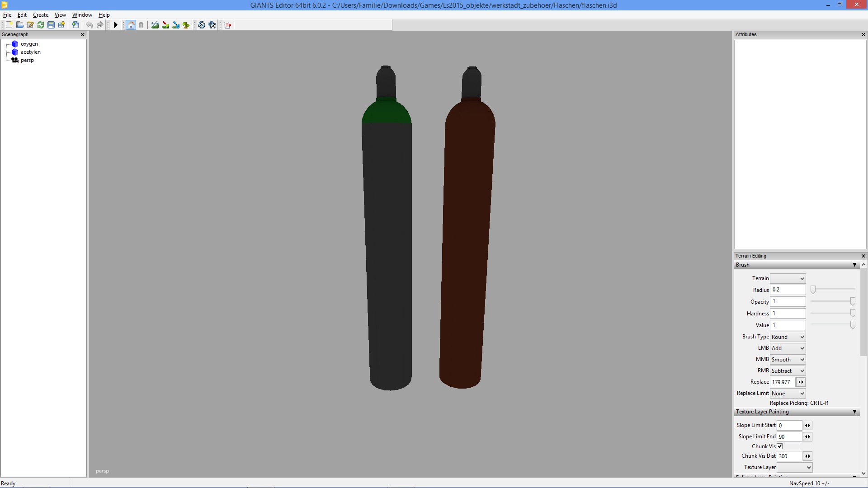Viewport: 868px width, 488px height.
Task: Click the blue circular arrows toolbar icon
Action: coord(202,25)
